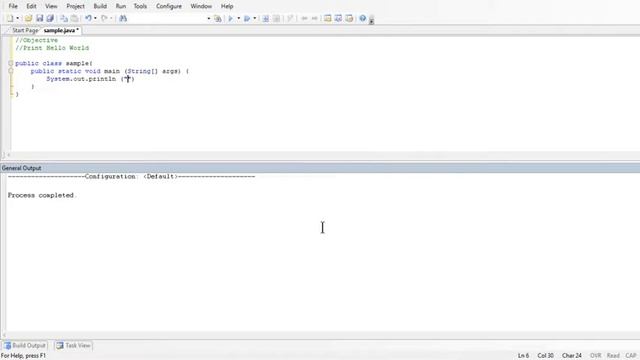Click the toggle breakpoint toolbar icon
Image resolution: width=640 pixels, height=360 pixels.
pos(266,18)
